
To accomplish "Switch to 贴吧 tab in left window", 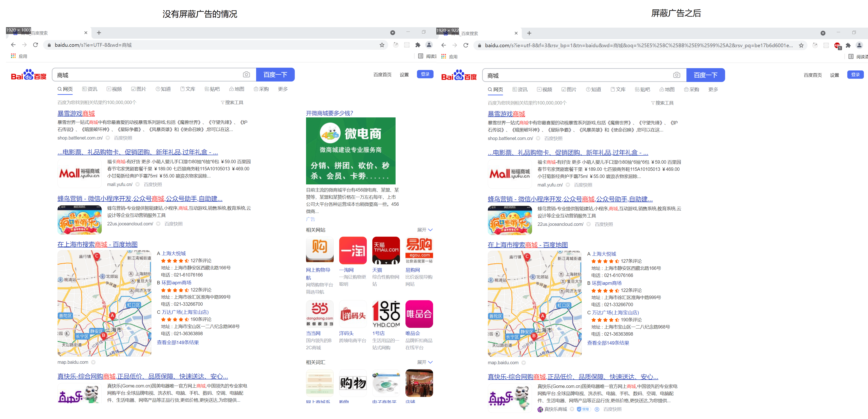I will [x=212, y=89].
